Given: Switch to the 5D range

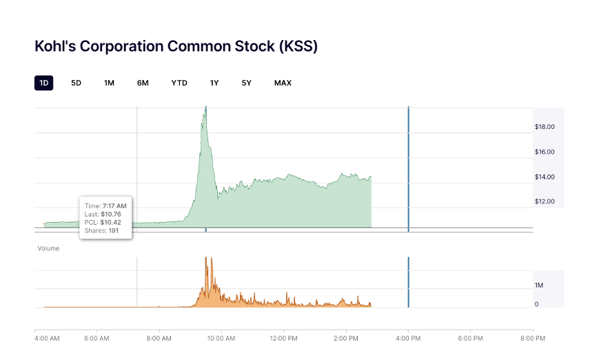Looking at the screenshot, I should click(x=76, y=83).
